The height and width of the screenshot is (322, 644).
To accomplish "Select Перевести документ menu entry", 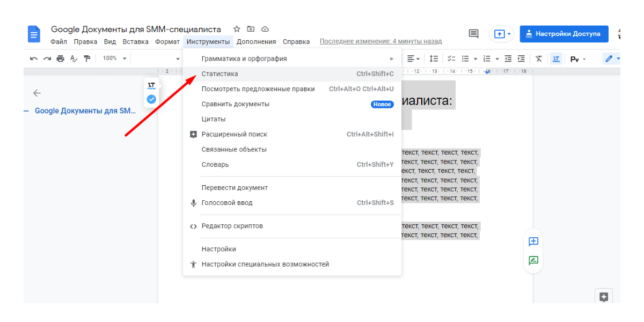I will tap(235, 188).
